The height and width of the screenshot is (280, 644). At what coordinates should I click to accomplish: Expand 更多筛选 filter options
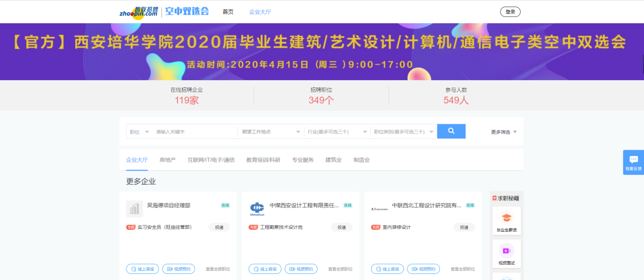503,132
